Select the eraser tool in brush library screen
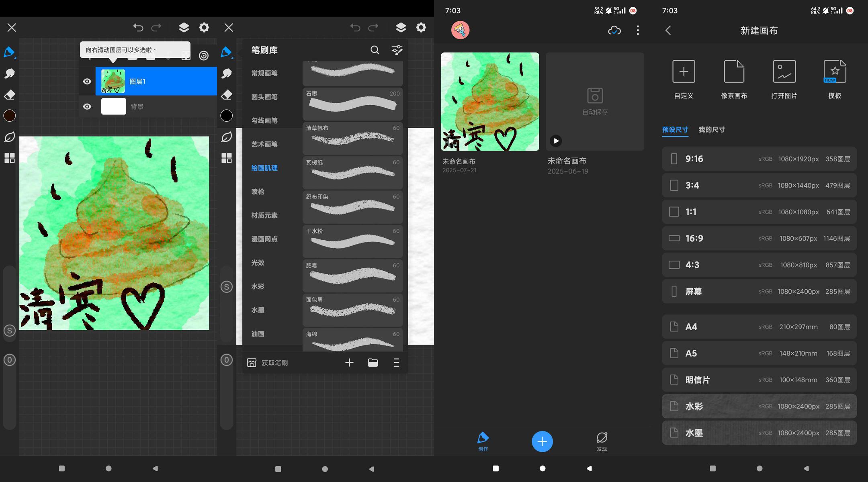Image resolution: width=868 pixels, height=482 pixels. pos(227,94)
